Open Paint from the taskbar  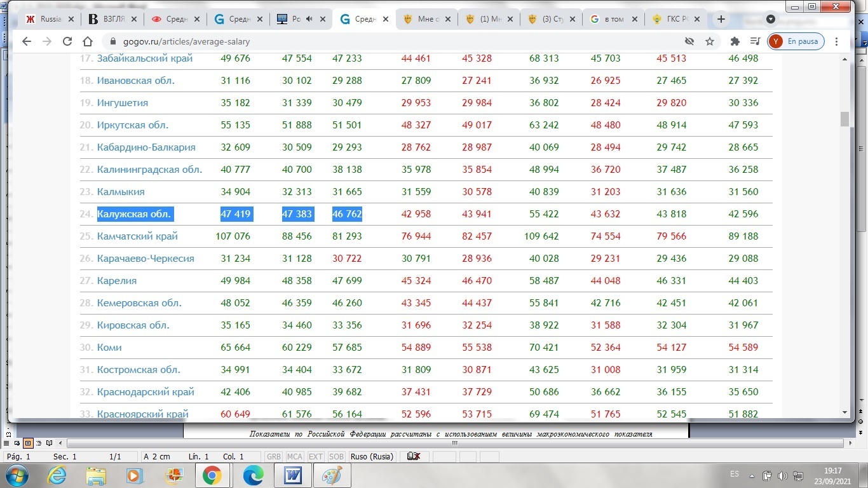pyautogui.click(x=332, y=475)
